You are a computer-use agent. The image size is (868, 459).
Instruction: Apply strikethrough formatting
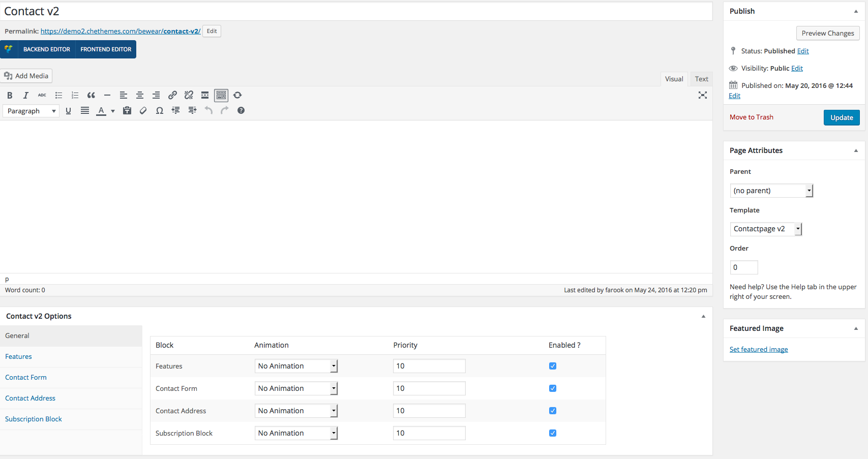coord(42,95)
